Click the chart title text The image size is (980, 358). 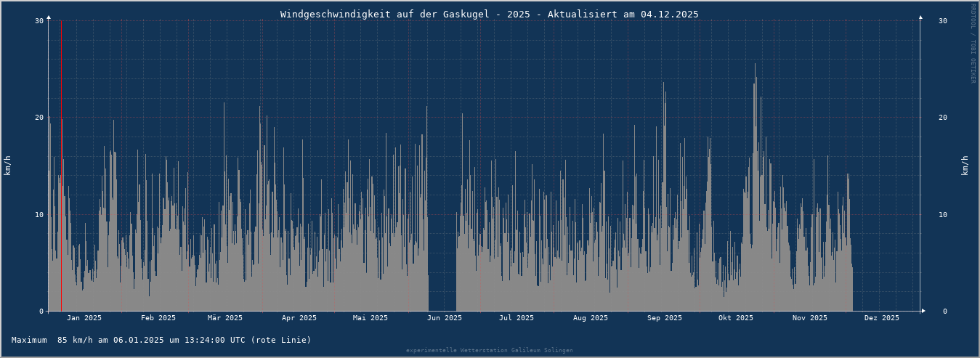pos(489,14)
